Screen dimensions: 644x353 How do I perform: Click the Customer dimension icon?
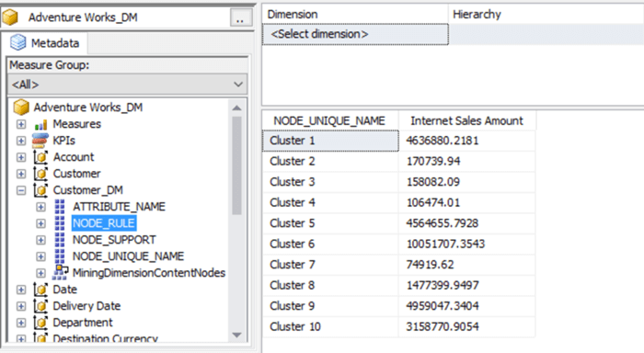point(40,173)
